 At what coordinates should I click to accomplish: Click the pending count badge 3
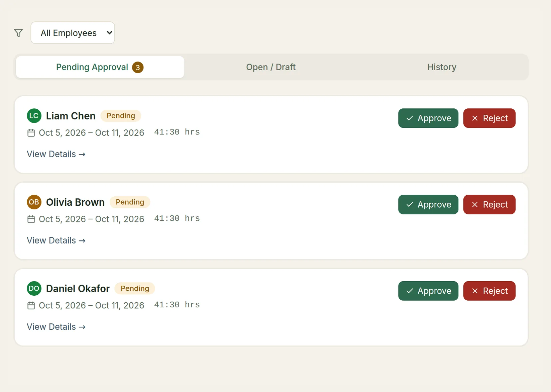138,68
